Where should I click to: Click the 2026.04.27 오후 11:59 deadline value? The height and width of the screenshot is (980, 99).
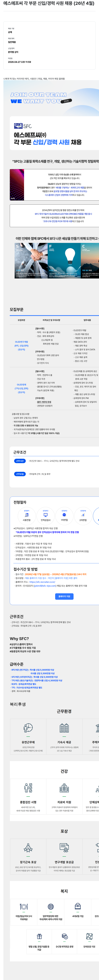point(20,62)
